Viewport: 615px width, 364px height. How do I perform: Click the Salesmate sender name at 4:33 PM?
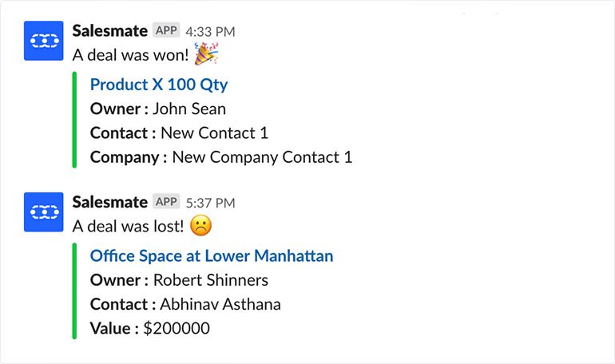[110, 30]
